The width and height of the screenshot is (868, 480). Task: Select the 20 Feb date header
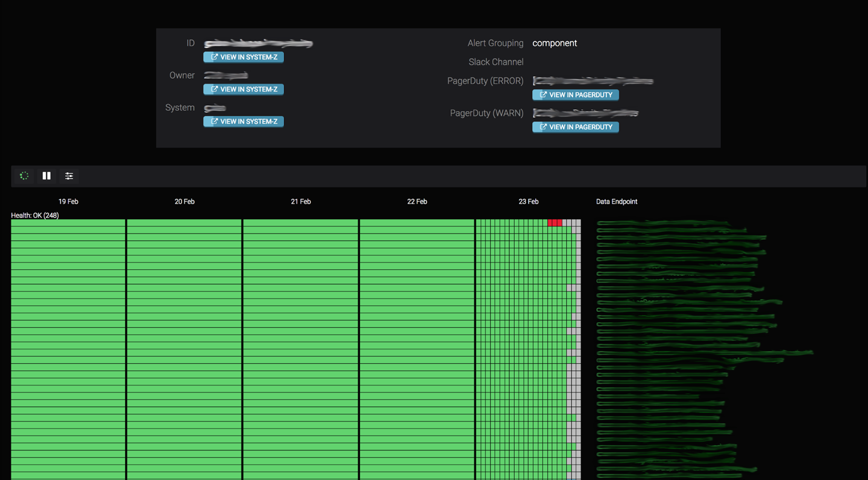pos(184,202)
